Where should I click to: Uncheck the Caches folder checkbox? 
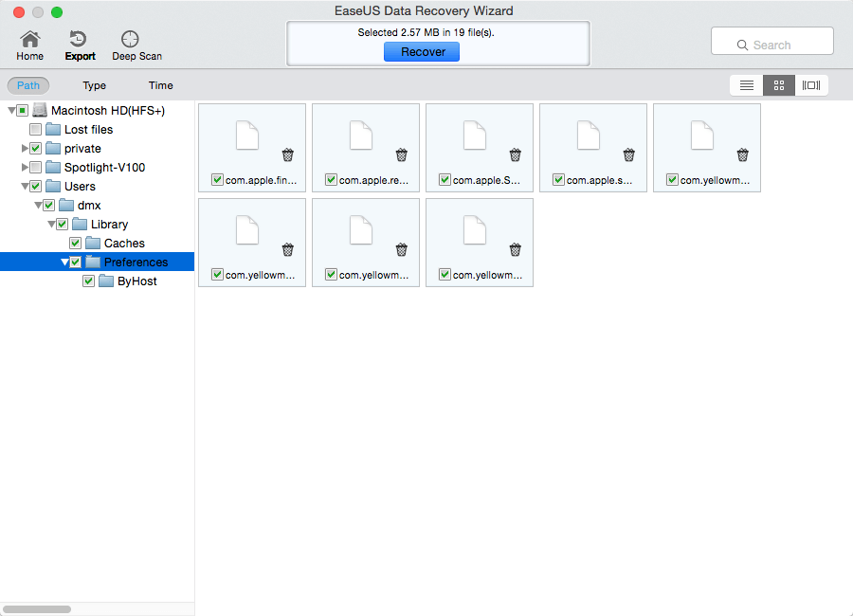[76, 244]
